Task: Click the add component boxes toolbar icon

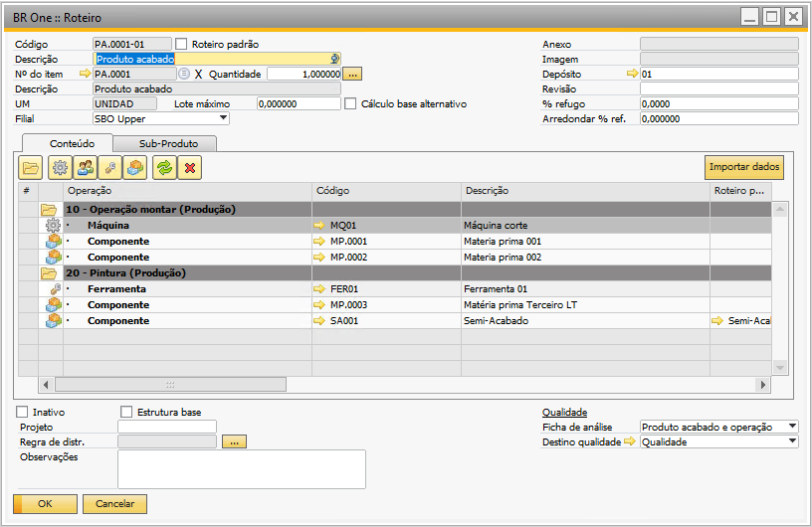Action: (x=136, y=168)
